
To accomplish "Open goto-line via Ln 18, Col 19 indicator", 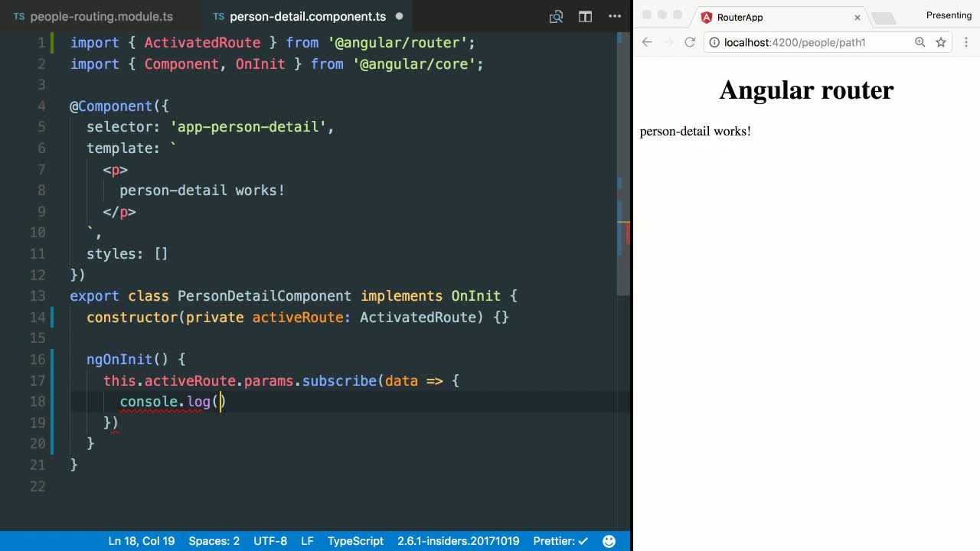I will coord(142,541).
